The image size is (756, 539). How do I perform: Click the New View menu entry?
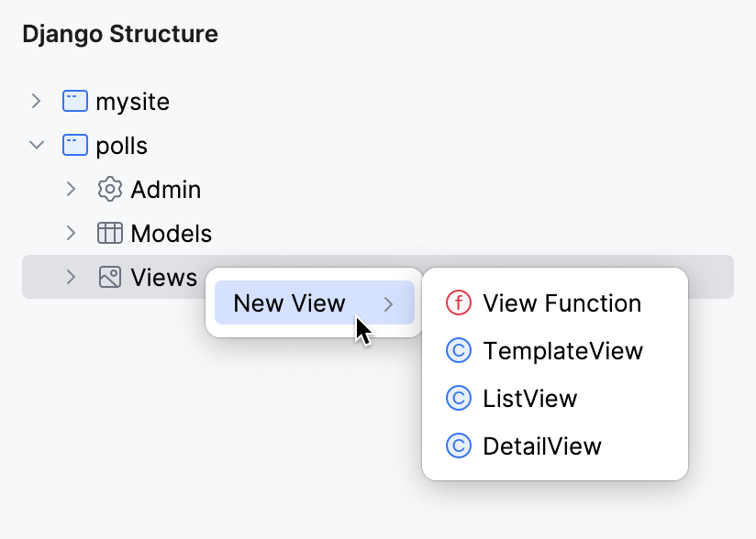[x=287, y=303]
